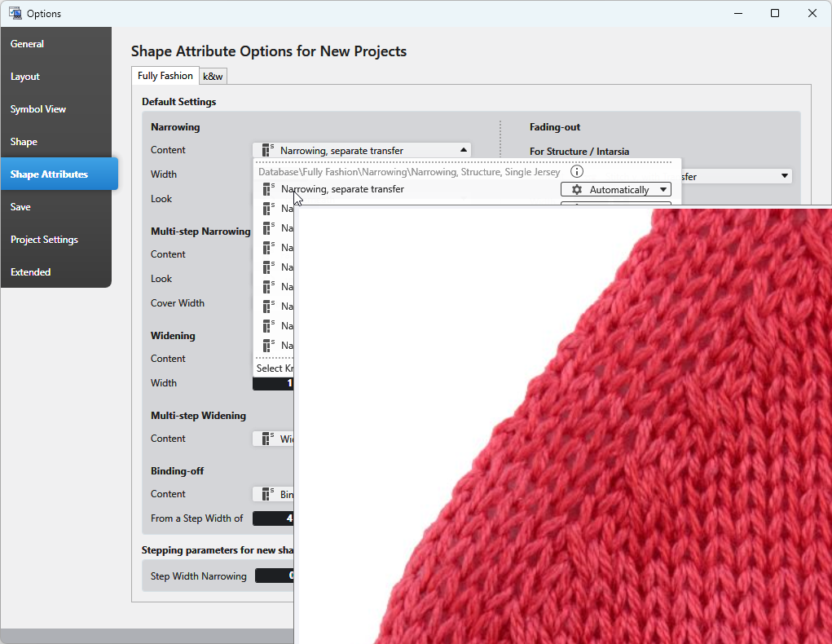832x644 pixels.
Task: Click the gear icon in the Automatically dropdown
Action: [577, 190]
